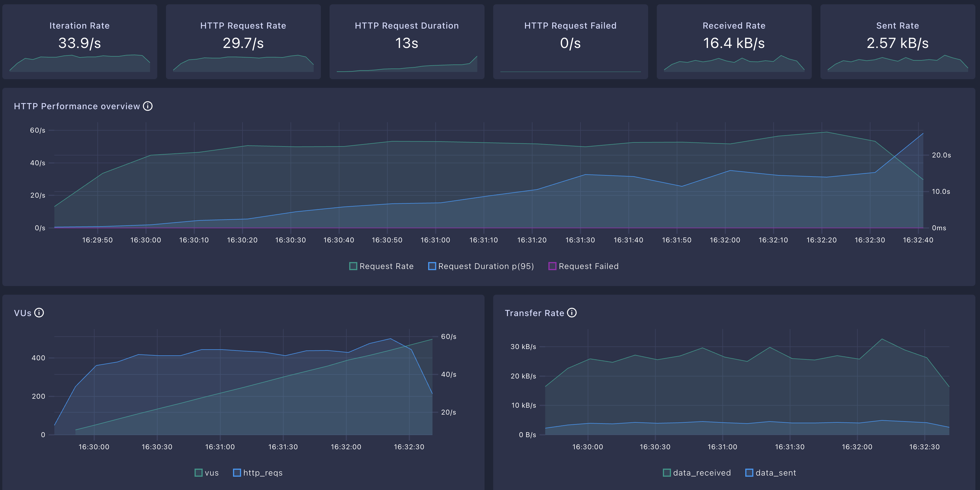Click the http_reqs legend blue swatch
Viewport: 980px width, 490px height.
click(237, 472)
